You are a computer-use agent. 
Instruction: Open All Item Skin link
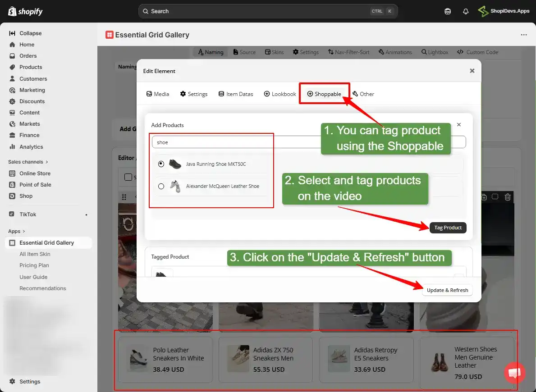[35, 254]
